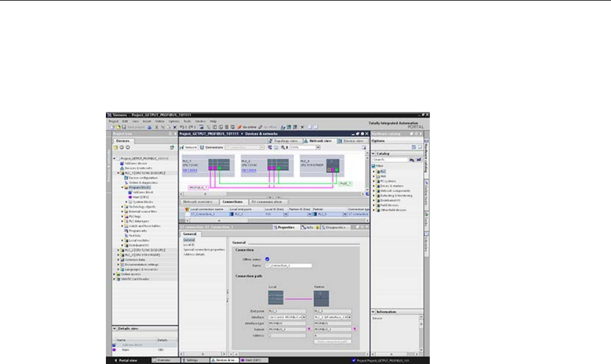Click the Go offline toolbar icon
611x364 pixels.
click(261, 127)
